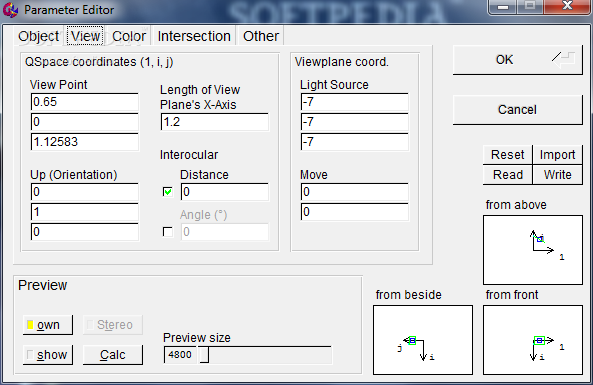
Task: Click the Preview size slider handle
Action: click(x=204, y=355)
